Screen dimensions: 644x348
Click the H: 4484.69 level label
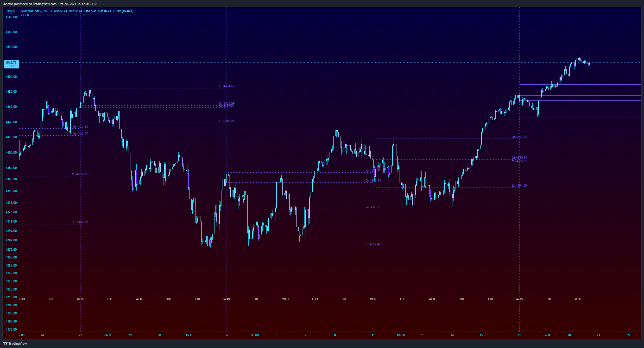227,86
